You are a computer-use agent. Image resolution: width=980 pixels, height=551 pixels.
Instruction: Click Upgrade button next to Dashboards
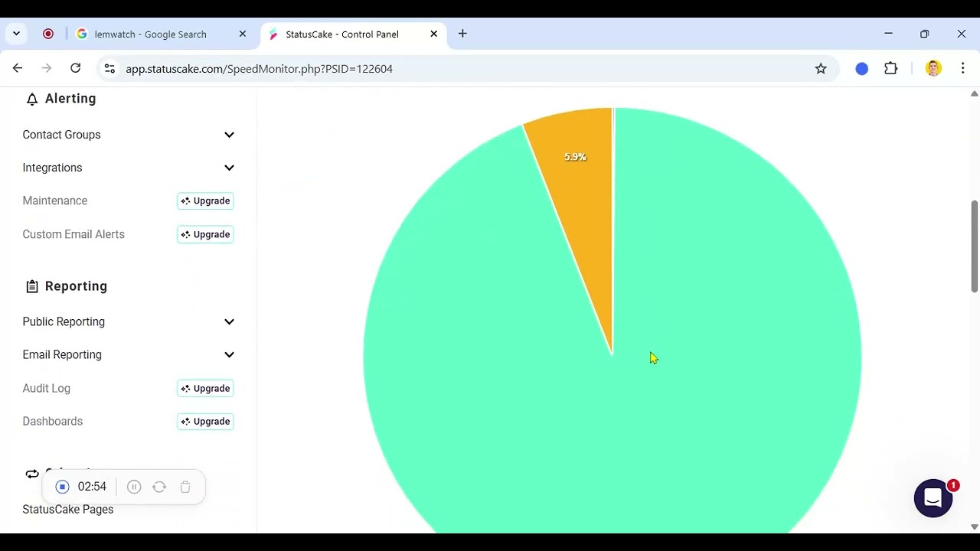[205, 421]
